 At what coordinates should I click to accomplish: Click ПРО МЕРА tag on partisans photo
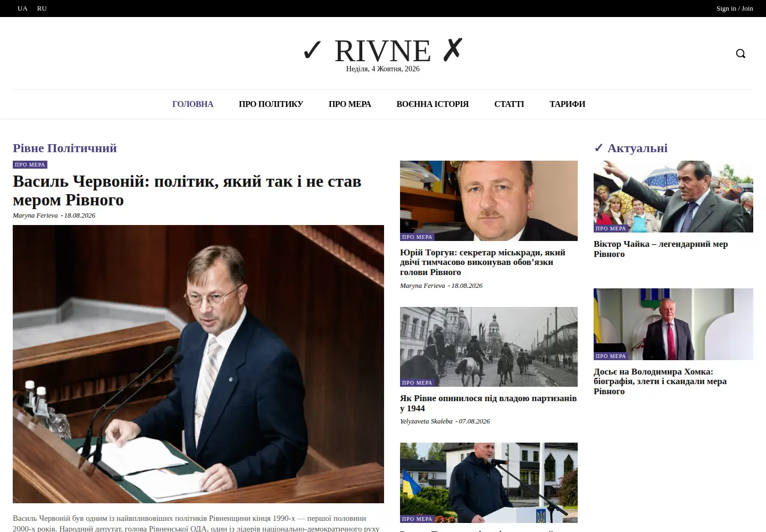click(418, 383)
